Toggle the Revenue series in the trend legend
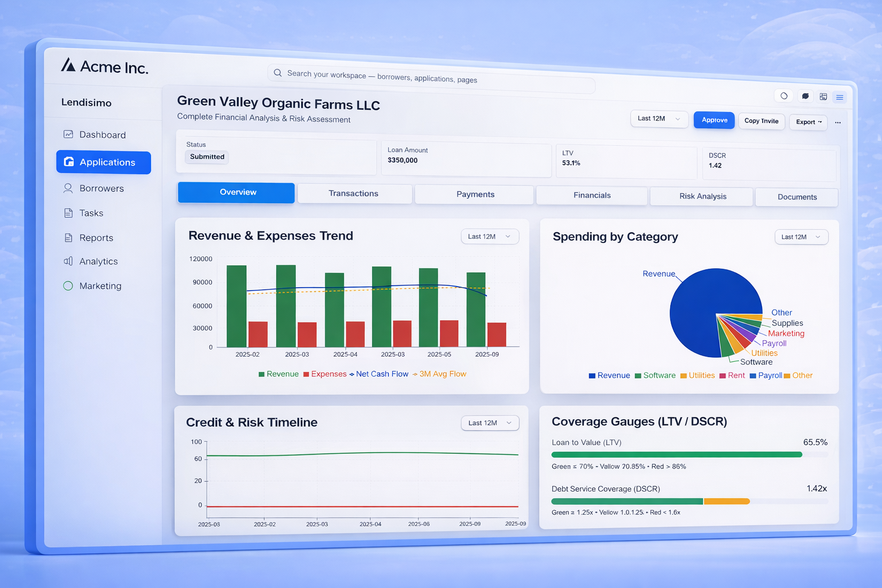 278,374
